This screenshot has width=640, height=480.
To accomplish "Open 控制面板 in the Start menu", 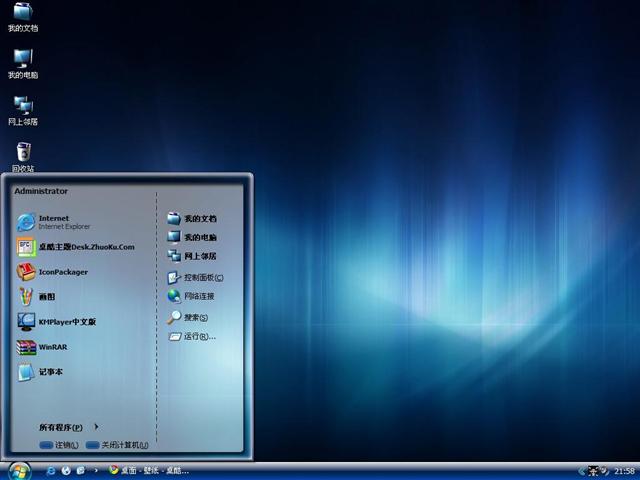I will point(202,277).
